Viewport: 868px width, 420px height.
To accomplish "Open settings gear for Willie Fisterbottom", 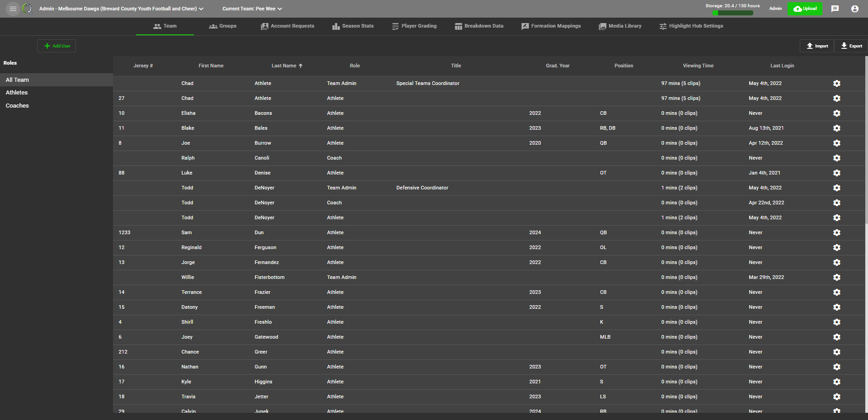I will coord(837,277).
